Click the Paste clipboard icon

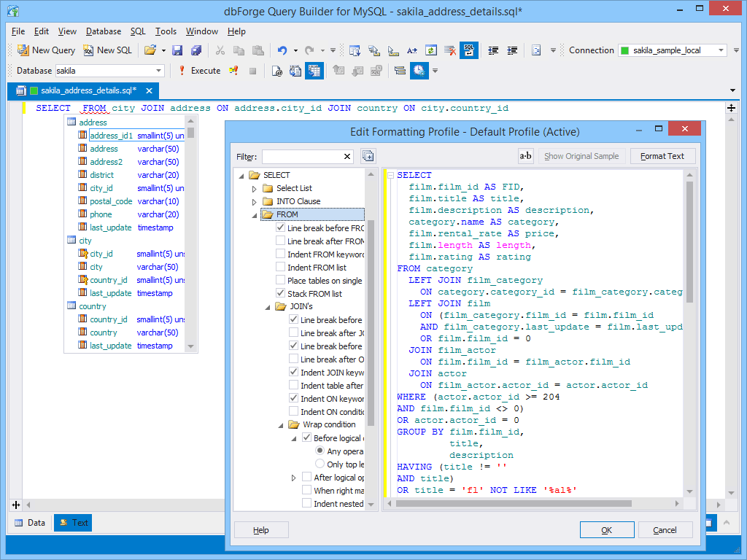tap(258, 50)
